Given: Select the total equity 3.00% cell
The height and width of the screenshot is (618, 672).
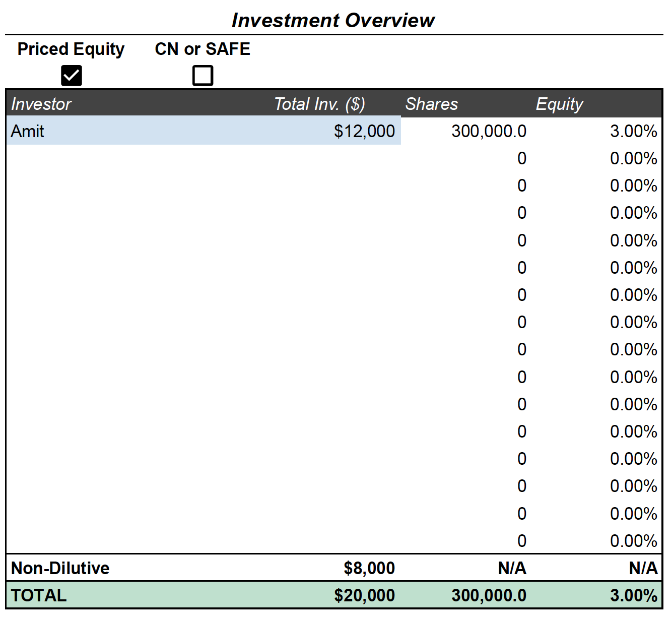Looking at the screenshot, I should pyautogui.click(x=633, y=595).
